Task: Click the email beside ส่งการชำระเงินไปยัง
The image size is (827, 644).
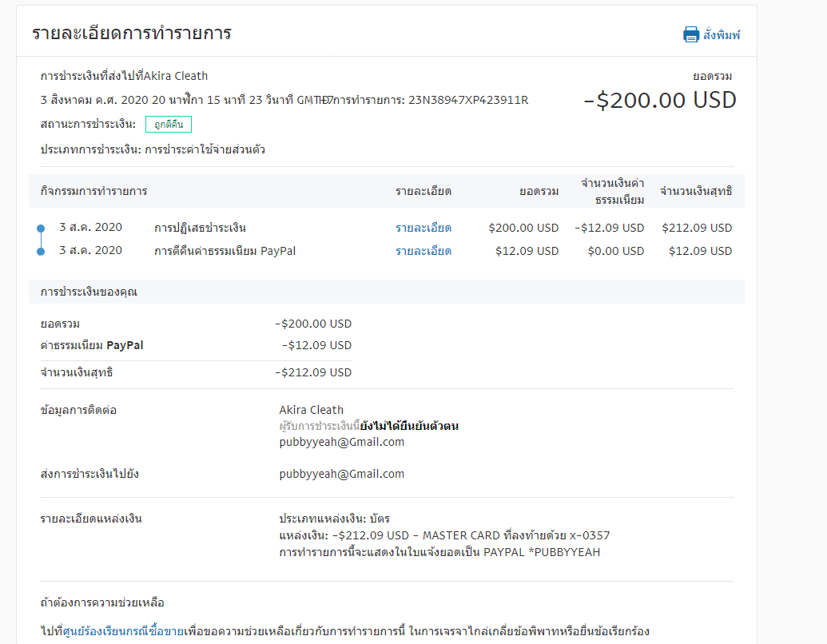Action: tap(342, 474)
